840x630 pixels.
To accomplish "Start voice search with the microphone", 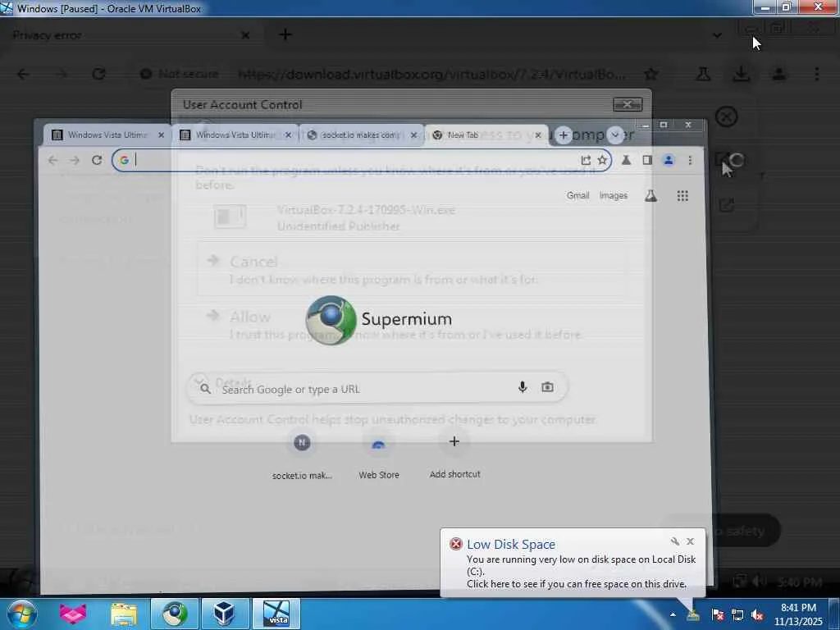I will 523,387.
